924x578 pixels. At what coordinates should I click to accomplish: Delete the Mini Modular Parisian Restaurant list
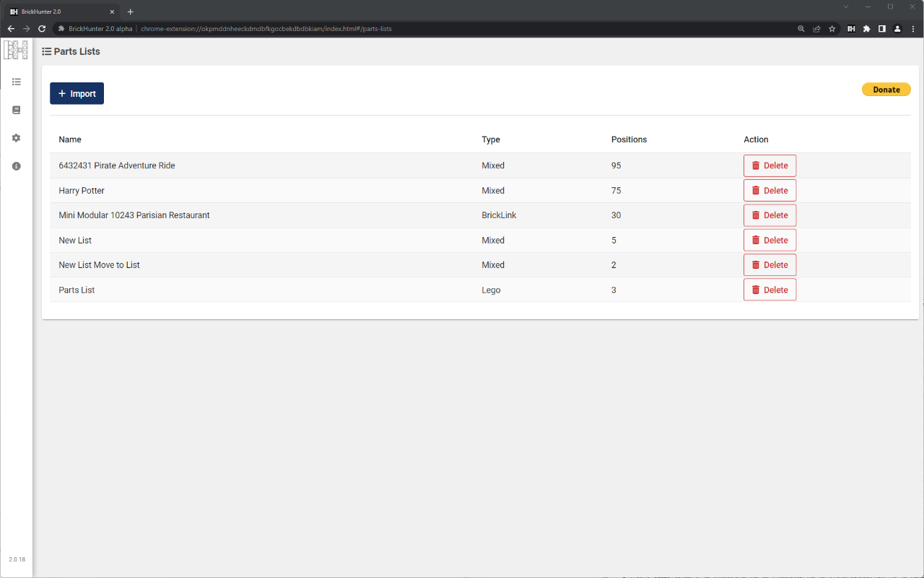770,215
